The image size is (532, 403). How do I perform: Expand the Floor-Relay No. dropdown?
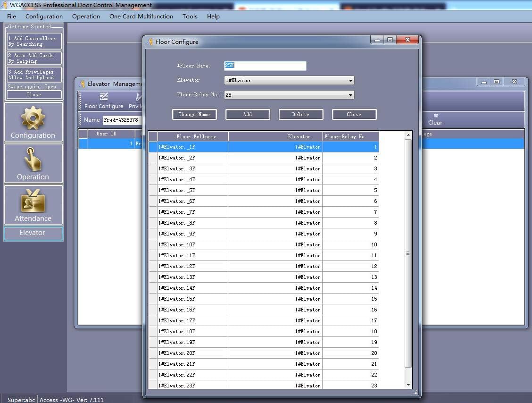coord(289,95)
